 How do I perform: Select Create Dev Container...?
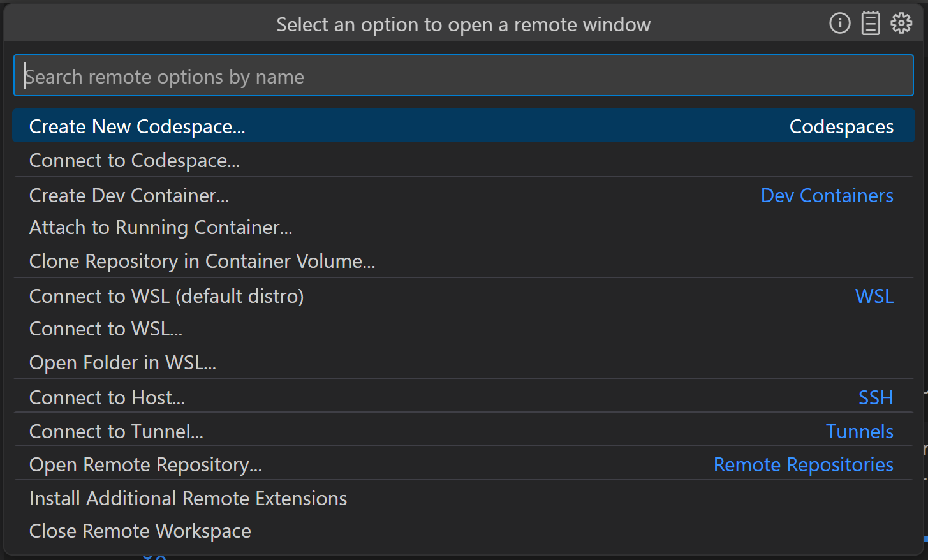click(464, 195)
